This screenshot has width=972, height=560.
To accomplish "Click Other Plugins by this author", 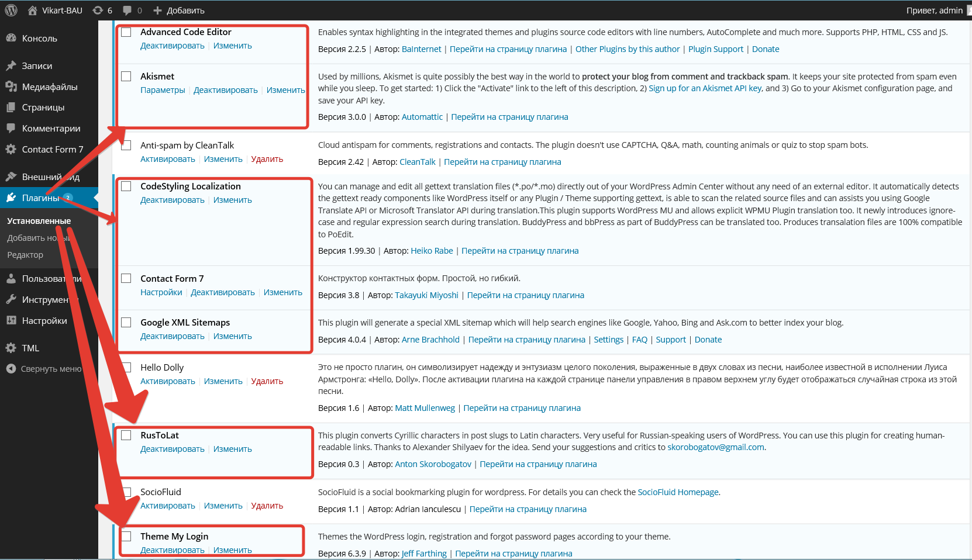I will (x=628, y=49).
